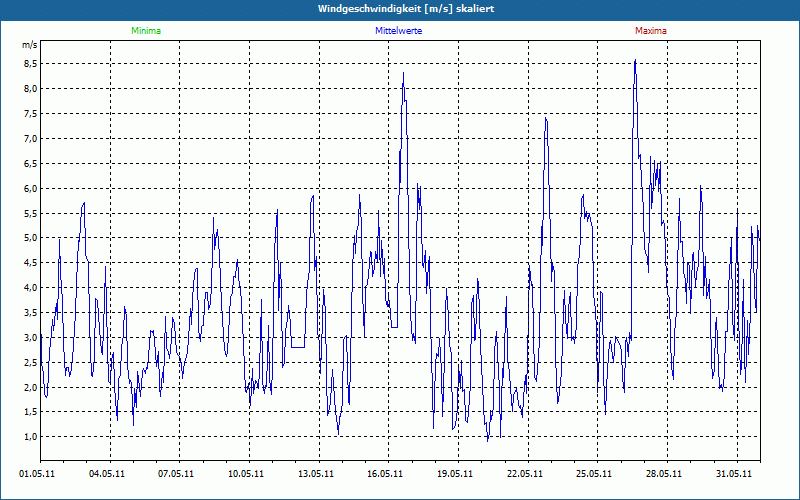Click the 22.05.11 date label
Viewport: 800px width, 500px height.
[525, 474]
